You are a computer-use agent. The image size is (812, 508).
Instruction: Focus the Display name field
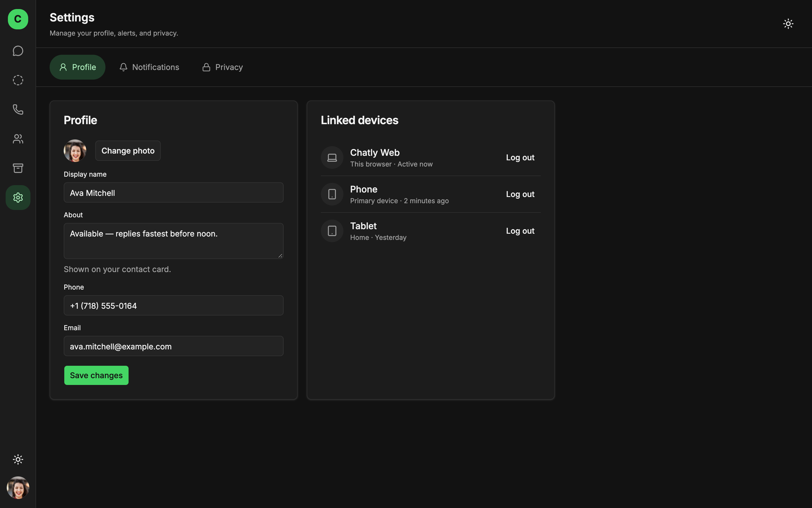click(x=173, y=192)
